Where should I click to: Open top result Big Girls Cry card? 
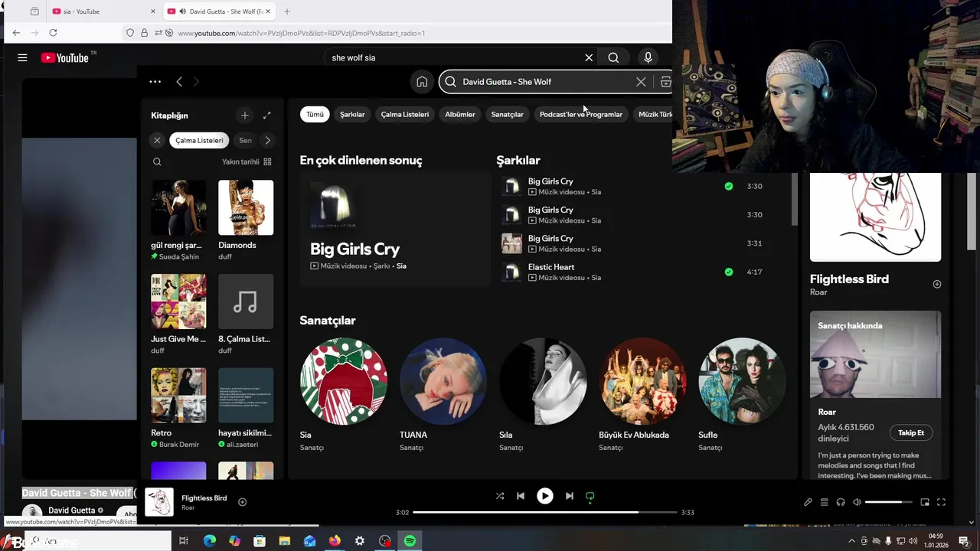pos(395,229)
